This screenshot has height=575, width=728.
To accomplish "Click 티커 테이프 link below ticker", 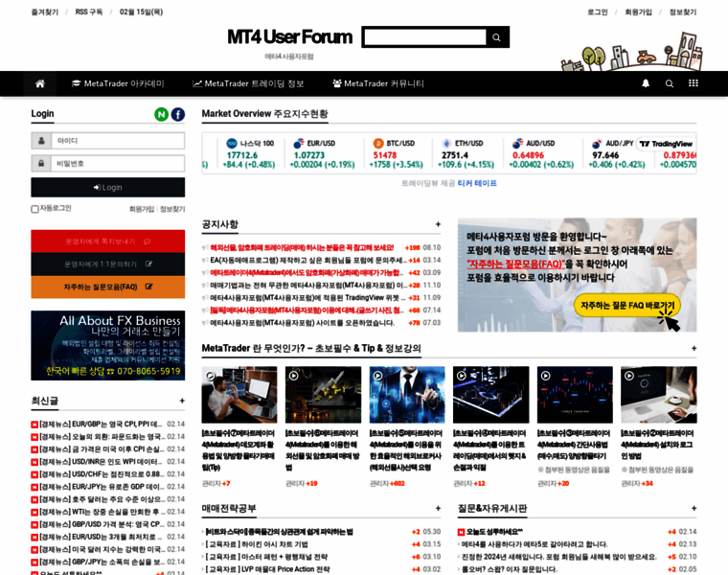I will coord(477,183).
